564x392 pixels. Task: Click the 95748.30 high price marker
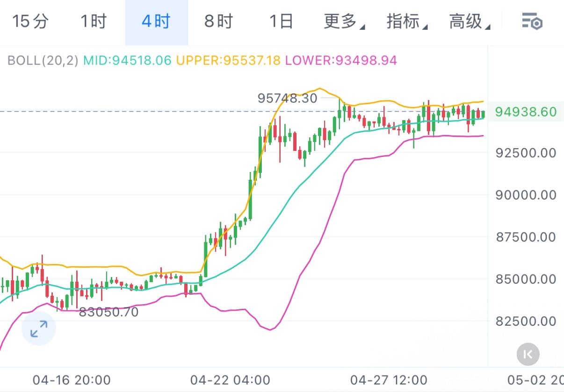coord(287,98)
